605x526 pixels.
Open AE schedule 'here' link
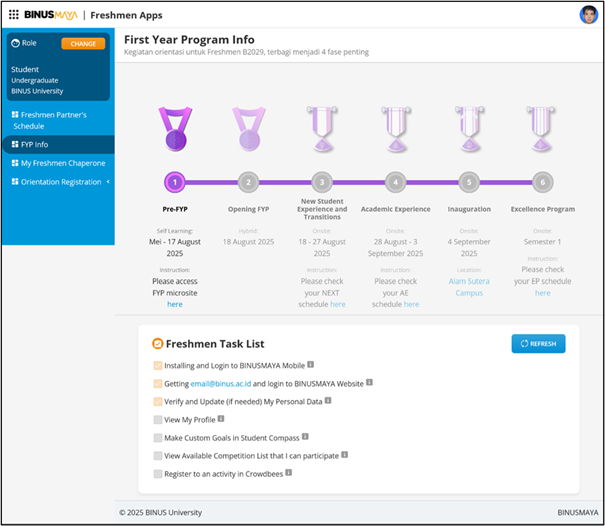click(x=411, y=304)
